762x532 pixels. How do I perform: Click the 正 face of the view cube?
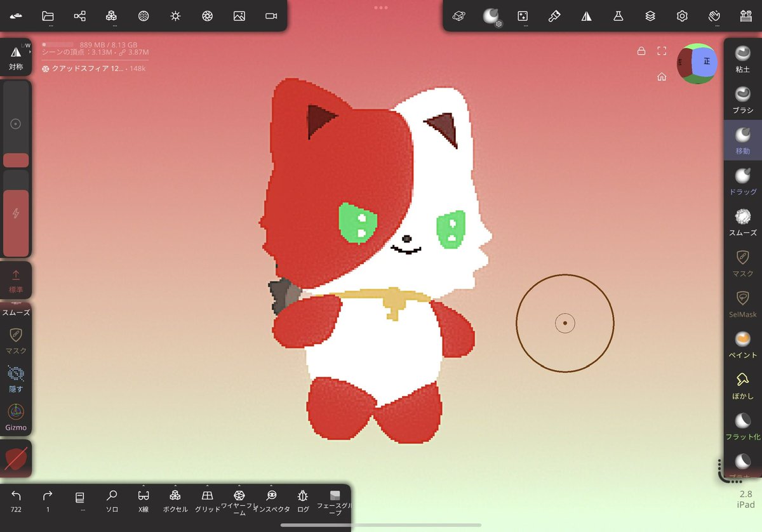pos(706,62)
